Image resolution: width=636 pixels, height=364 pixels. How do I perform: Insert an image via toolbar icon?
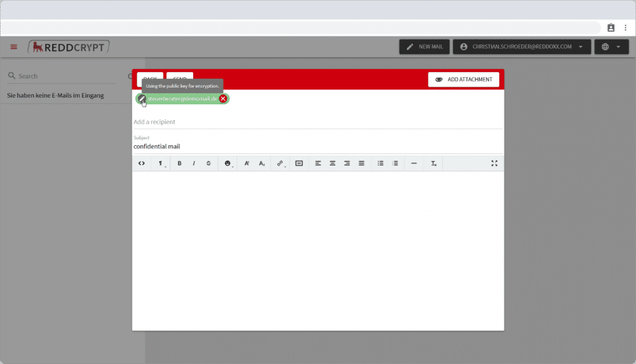pyautogui.click(x=299, y=163)
